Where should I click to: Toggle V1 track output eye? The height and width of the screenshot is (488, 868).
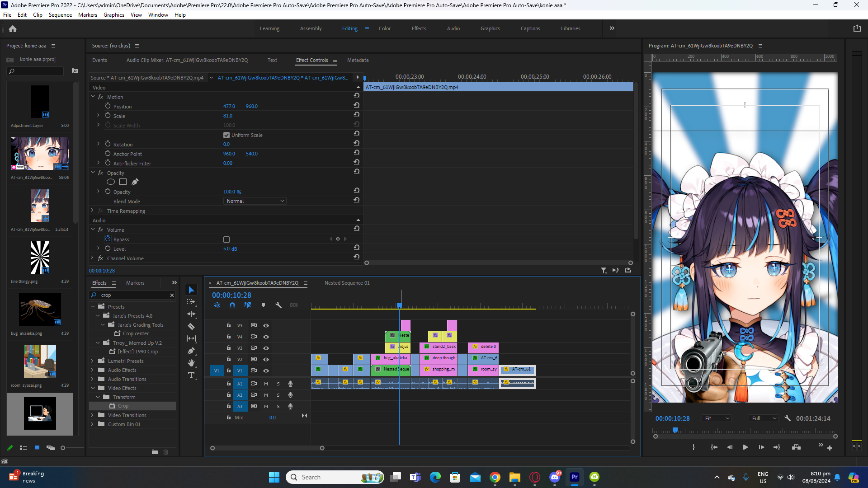pyautogui.click(x=266, y=371)
